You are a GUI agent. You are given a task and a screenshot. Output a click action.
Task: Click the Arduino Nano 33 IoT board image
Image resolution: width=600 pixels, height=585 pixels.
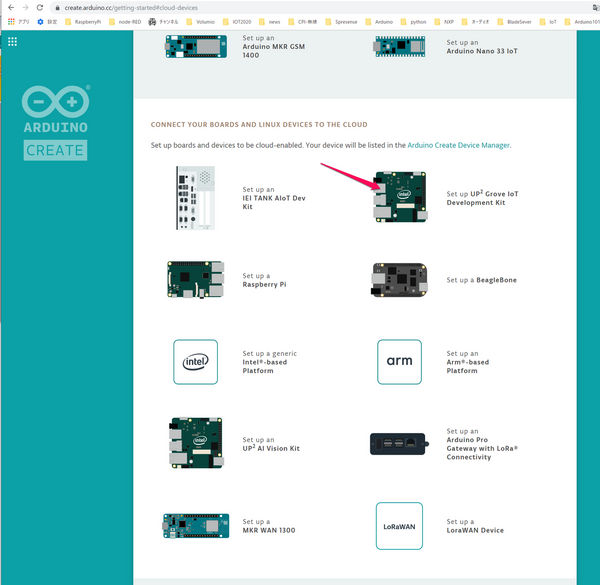coord(400,47)
